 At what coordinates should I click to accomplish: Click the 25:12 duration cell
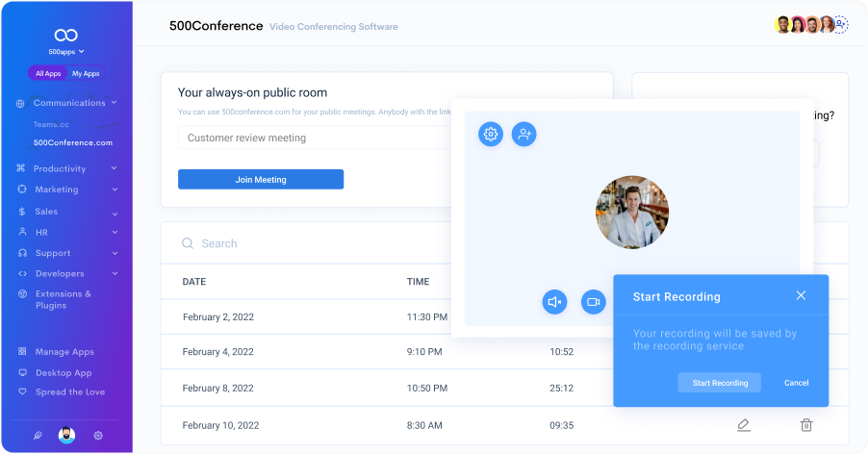(561, 389)
